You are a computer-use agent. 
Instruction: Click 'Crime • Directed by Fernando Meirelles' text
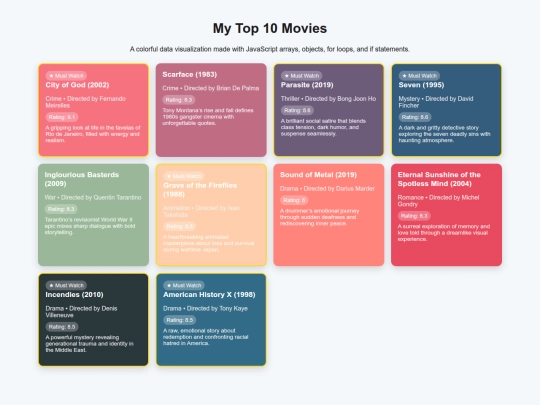(x=85, y=102)
